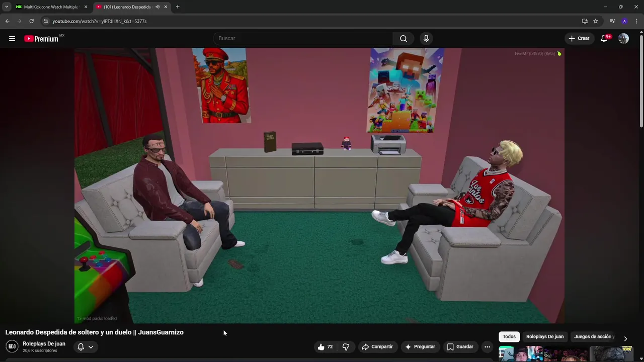Share the video with Compartir

(x=377, y=347)
